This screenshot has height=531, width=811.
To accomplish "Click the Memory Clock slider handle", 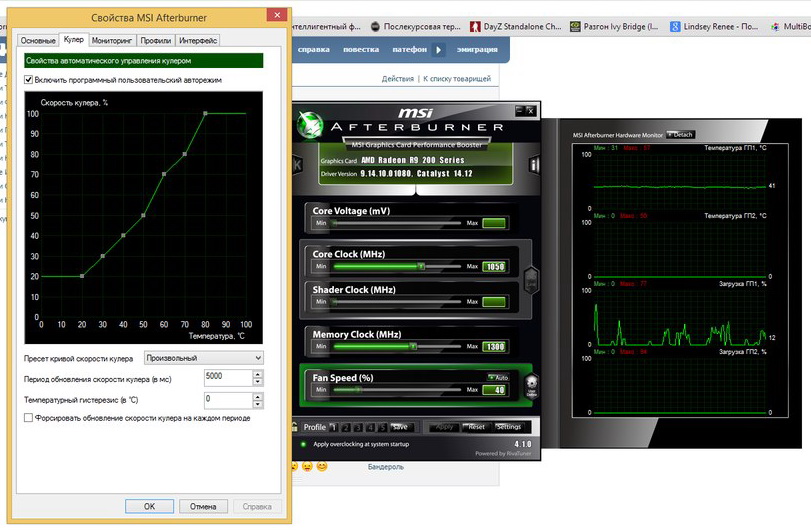I will (x=413, y=346).
